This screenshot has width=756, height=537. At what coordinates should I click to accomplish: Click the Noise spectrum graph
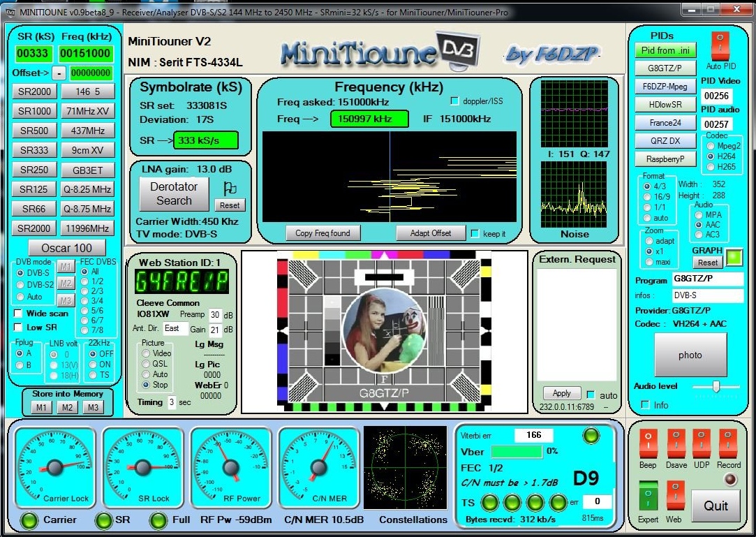click(x=574, y=194)
